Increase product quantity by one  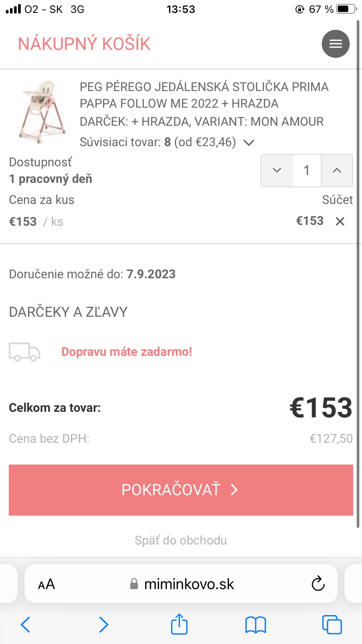pyautogui.click(x=337, y=170)
